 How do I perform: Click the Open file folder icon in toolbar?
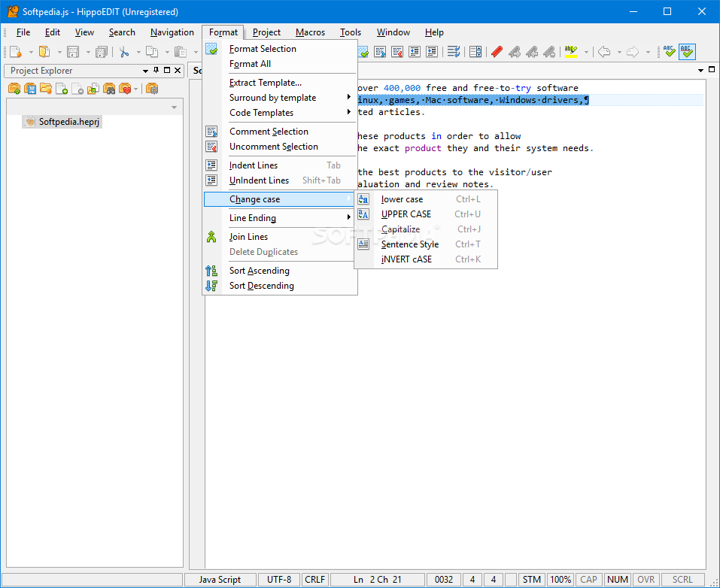[x=44, y=51]
